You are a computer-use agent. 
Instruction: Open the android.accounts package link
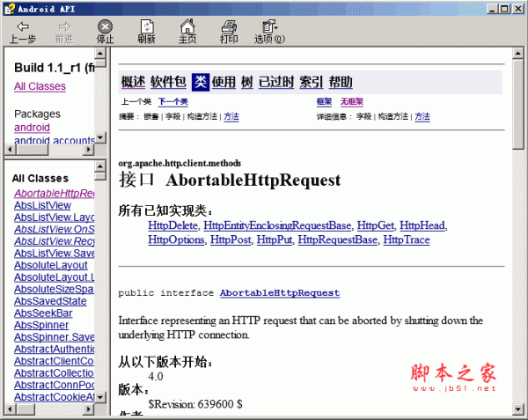point(55,140)
